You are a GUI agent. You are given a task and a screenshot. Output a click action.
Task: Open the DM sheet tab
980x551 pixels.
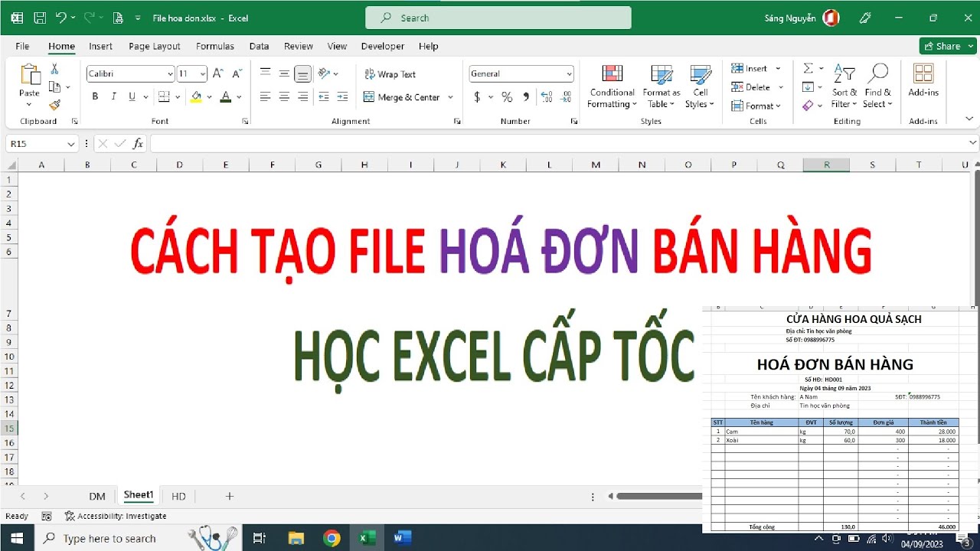tap(97, 496)
